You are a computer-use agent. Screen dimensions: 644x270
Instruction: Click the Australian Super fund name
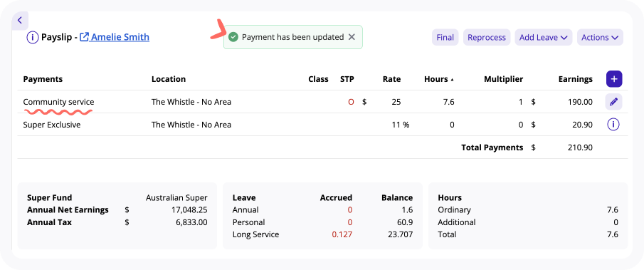pyautogui.click(x=176, y=197)
